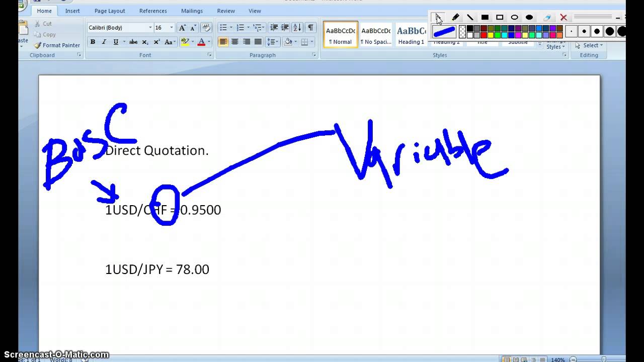
Task: Toggle Bold formatting
Action: tap(93, 42)
